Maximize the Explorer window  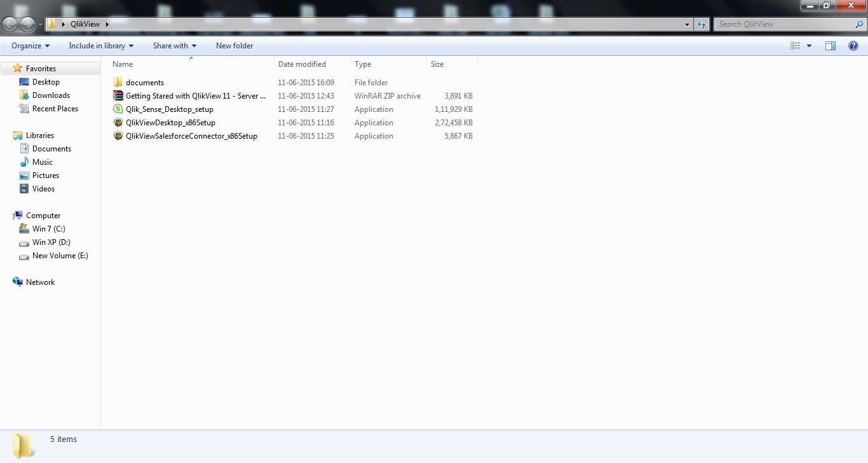tap(827, 5)
